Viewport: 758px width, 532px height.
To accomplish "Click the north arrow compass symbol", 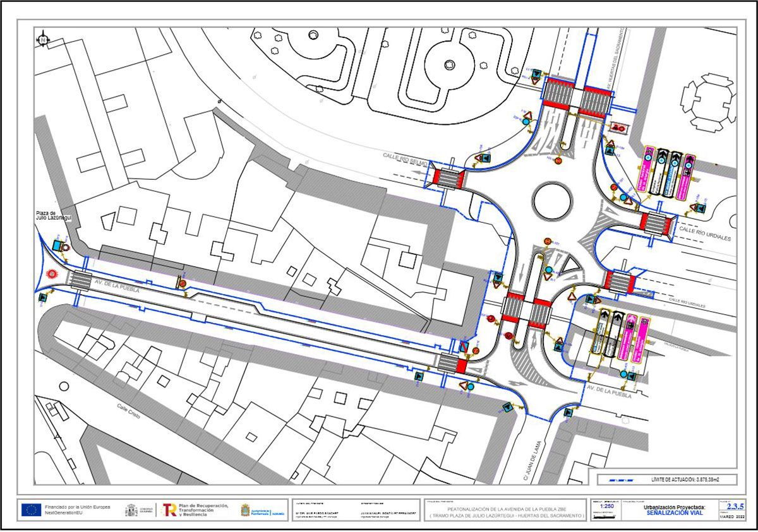I will [x=43, y=40].
